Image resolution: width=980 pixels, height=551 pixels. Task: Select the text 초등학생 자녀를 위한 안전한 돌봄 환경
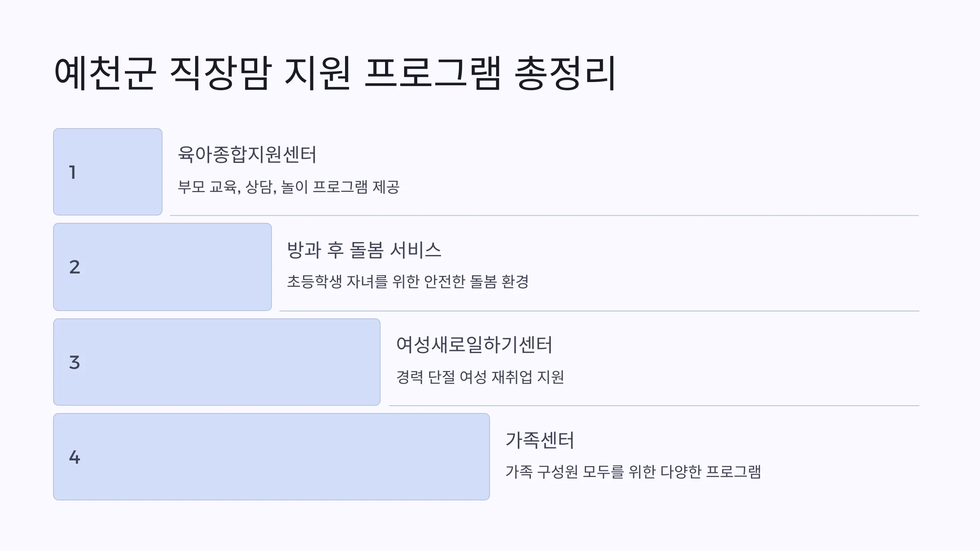(x=408, y=282)
